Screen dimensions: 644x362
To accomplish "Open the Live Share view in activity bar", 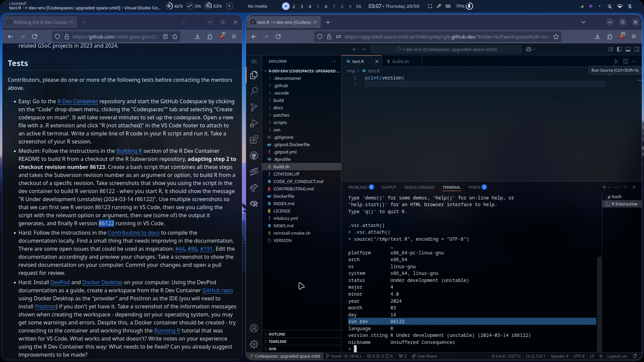I will coord(254,188).
